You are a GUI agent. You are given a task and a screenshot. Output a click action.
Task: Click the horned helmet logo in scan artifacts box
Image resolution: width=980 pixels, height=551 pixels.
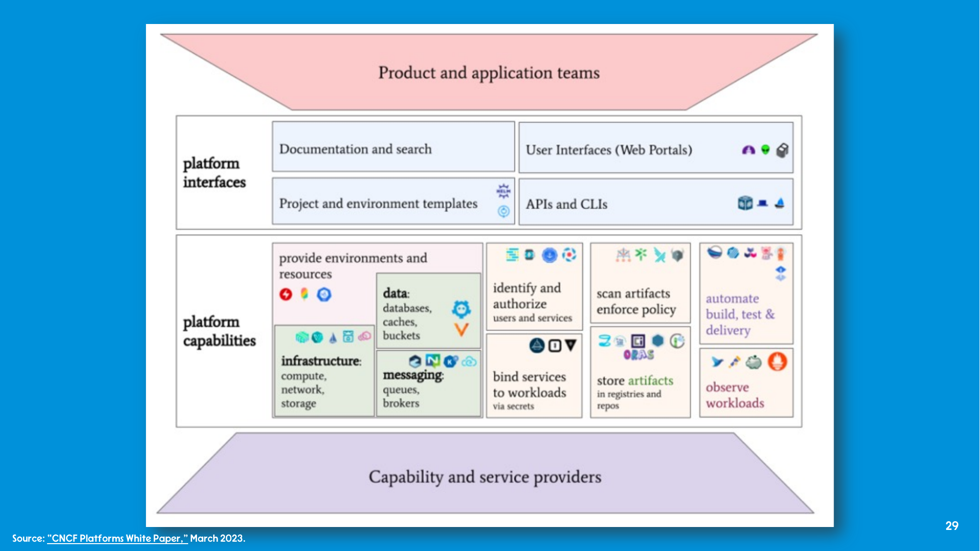[x=677, y=255]
